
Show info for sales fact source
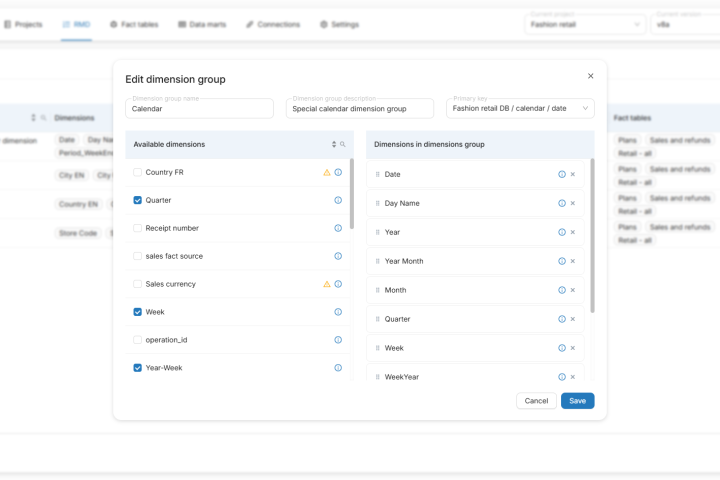pyautogui.click(x=338, y=256)
